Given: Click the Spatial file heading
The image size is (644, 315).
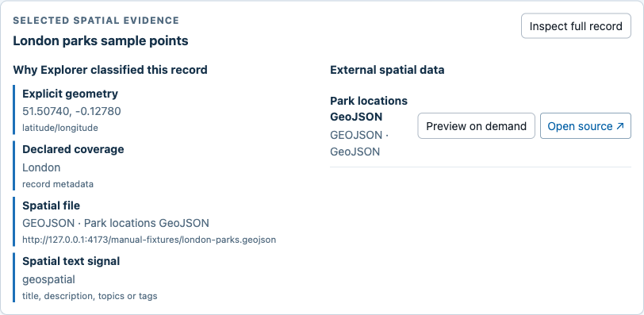Looking at the screenshot, I should click(51, 206).
